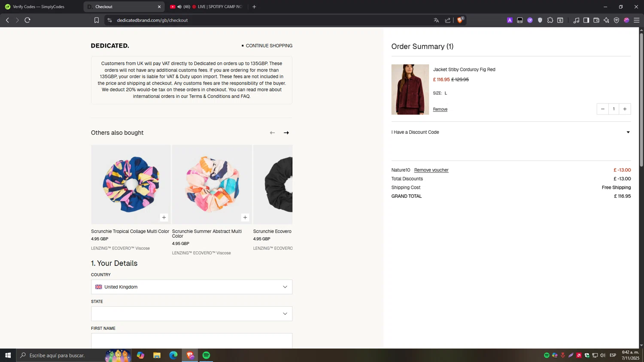Switch to Verify Codes — SimplyCodes tab
The image size is (644, 362).
tap(39, 7)
